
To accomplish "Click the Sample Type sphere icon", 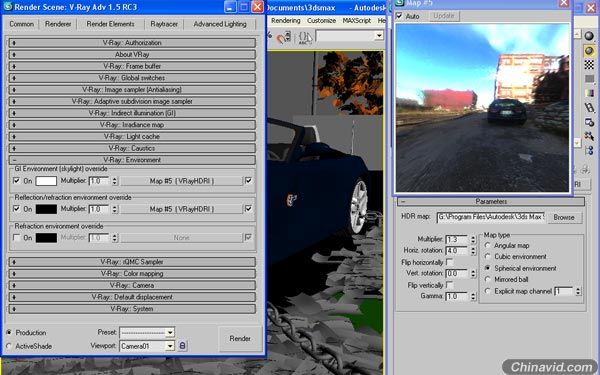I will pyautogui.click(x=589, y=36).
